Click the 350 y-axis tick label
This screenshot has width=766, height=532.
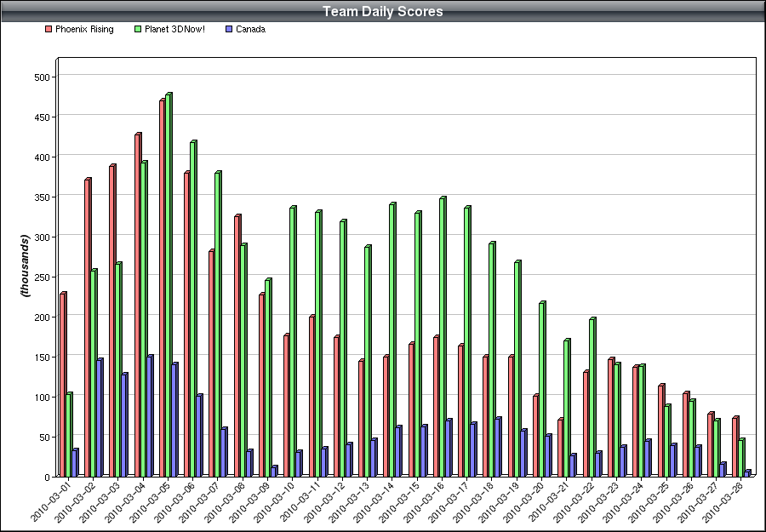point(42,197)
